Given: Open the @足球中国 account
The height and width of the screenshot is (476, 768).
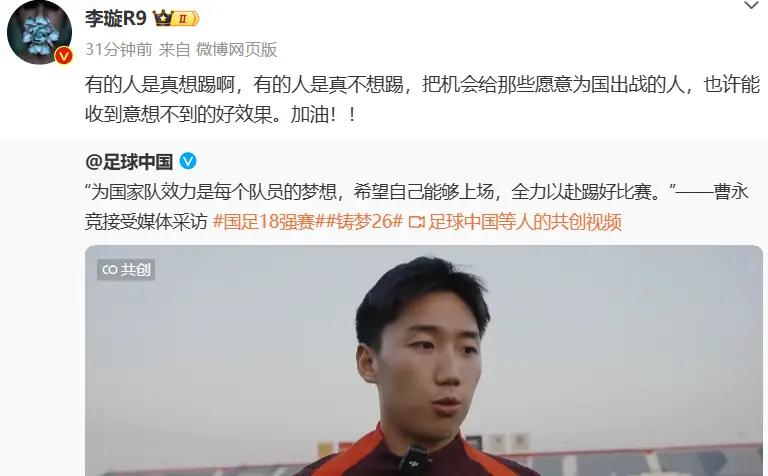Looking at the screenshot, I should pyautogui.click(x=129, y=162).
